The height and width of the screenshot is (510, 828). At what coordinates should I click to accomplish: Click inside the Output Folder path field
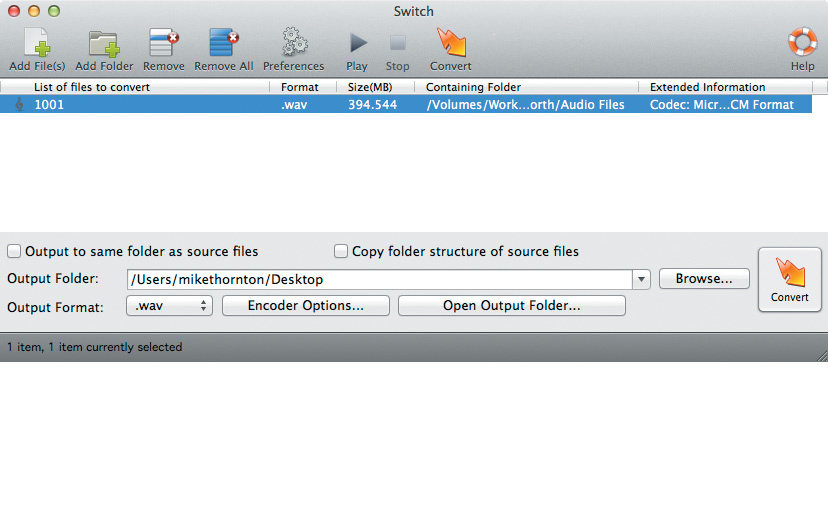(x=379, y=279)
